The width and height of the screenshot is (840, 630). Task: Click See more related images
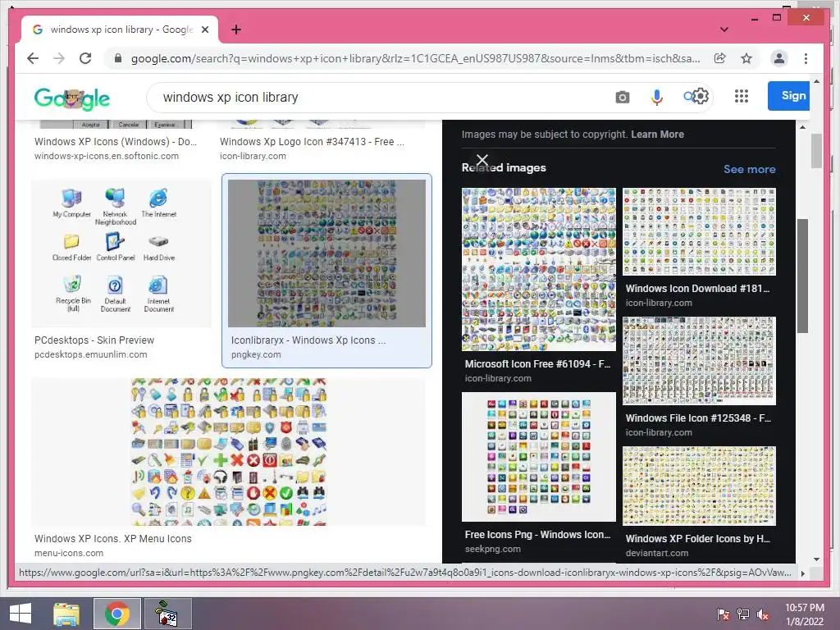pyautogui.click(x=750, y=169)
